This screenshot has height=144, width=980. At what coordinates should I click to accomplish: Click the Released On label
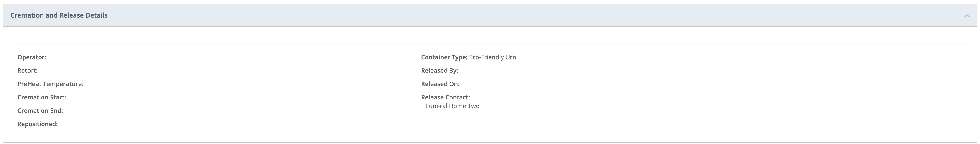[440, 84]
